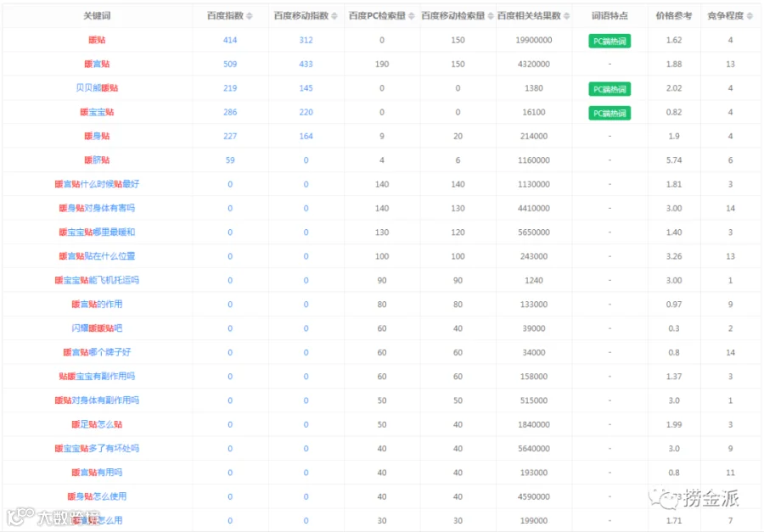Select PC search volume 190
The image size is (764, 532).
click(382, 64)
